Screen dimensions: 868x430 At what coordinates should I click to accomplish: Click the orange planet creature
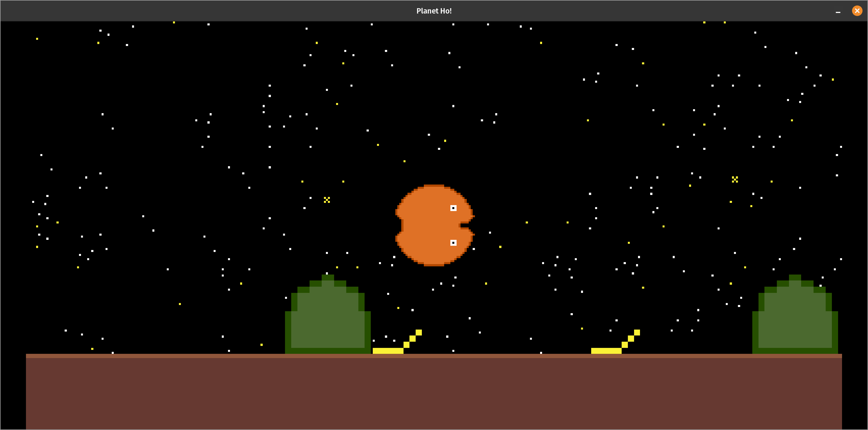435,225
